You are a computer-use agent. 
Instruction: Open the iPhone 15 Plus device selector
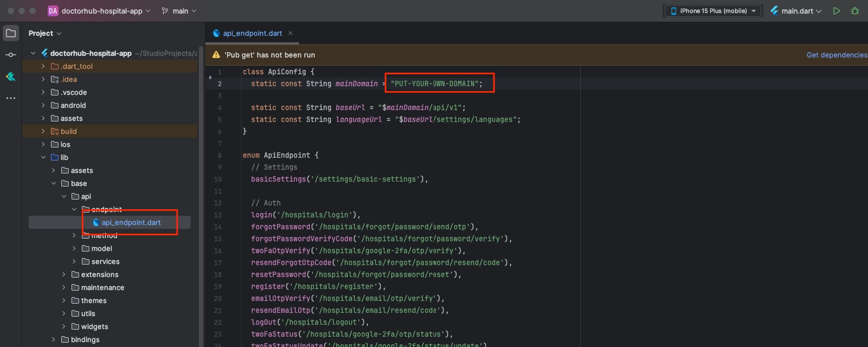[713, 11]
